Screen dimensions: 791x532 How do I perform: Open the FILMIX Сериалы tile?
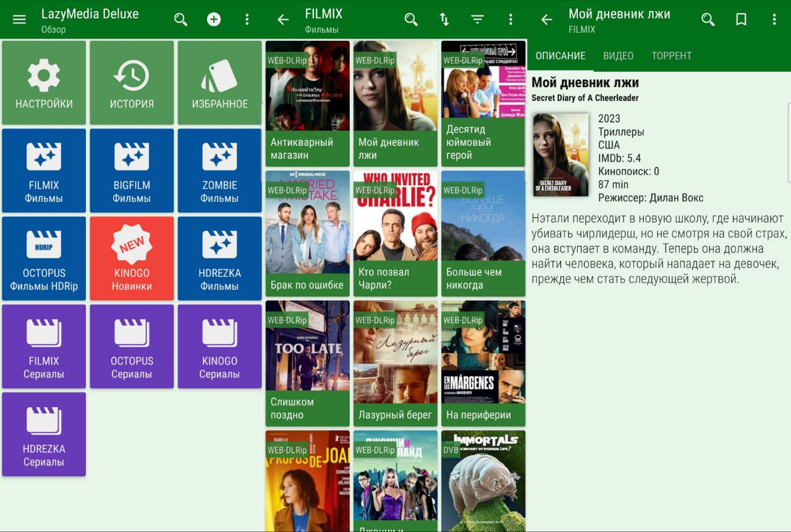44,347
